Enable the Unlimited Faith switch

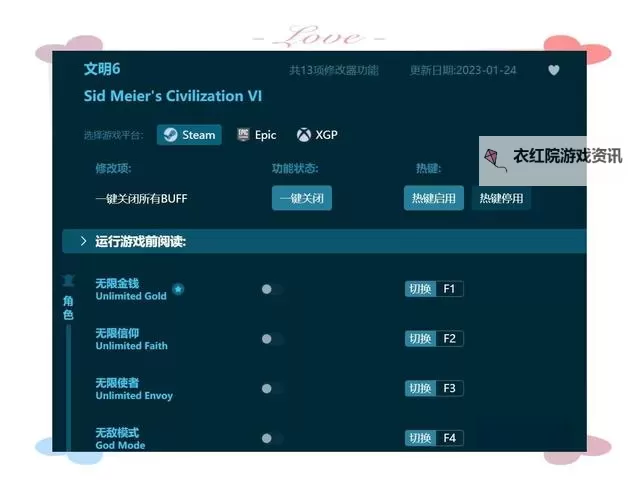point(272,339)
